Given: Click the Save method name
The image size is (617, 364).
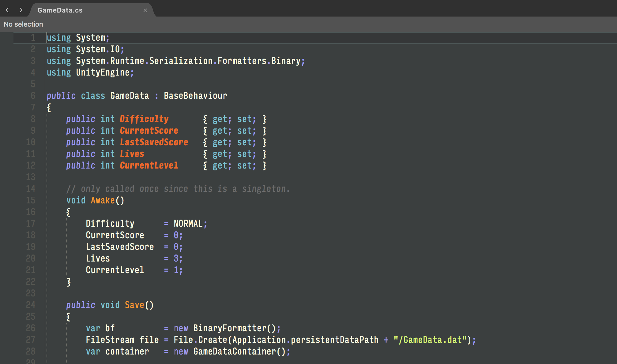Looking at the screenshot, I should pos(134,305).
